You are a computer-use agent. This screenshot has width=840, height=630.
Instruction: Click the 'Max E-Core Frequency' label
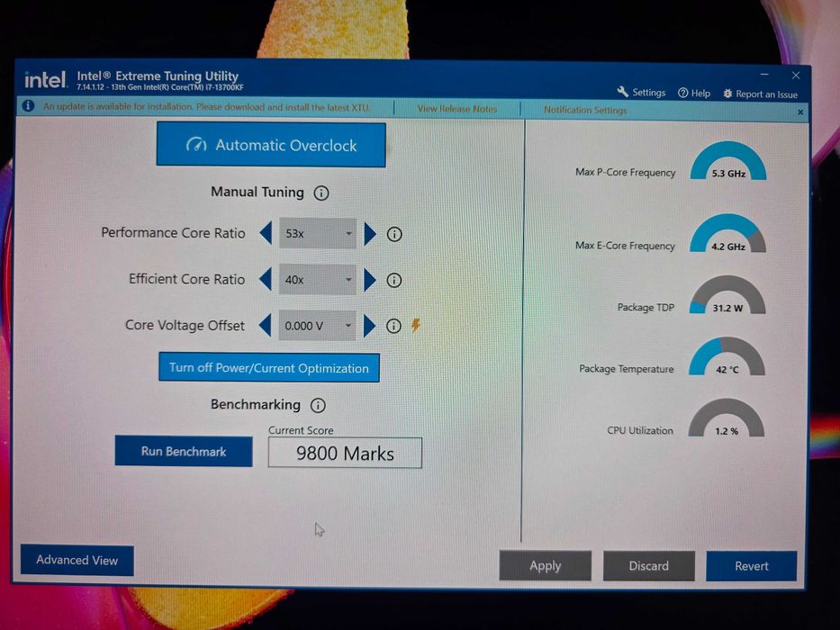tap(625, 246)
